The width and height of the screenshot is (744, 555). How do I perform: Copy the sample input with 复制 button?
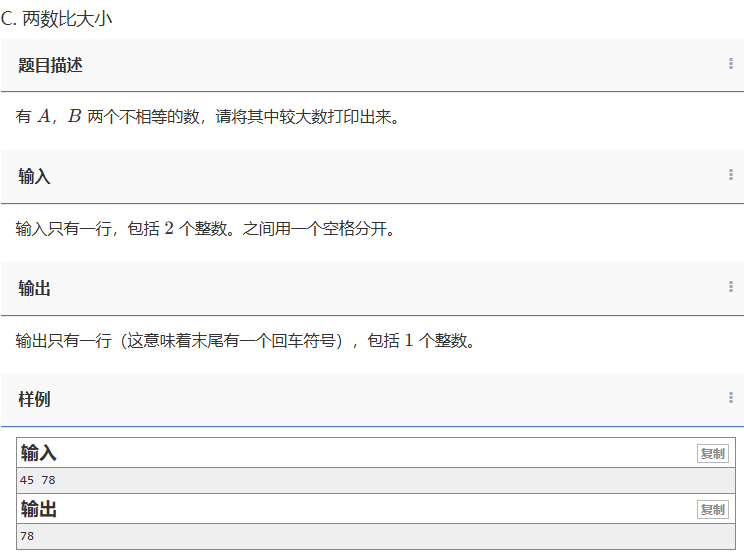point(712,454)
